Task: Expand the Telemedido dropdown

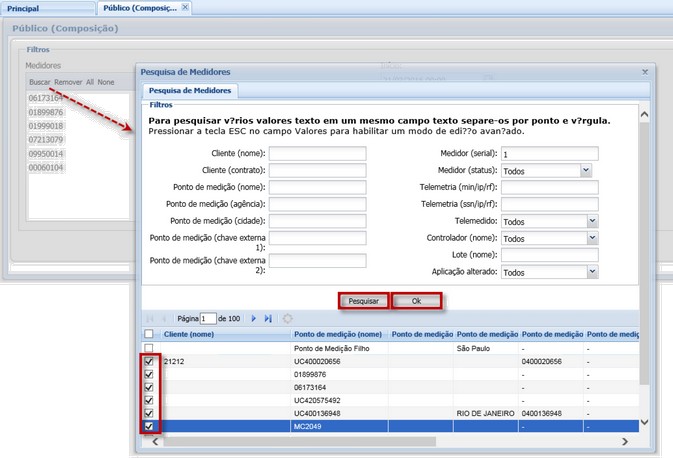Action: [x=592, y=221]
